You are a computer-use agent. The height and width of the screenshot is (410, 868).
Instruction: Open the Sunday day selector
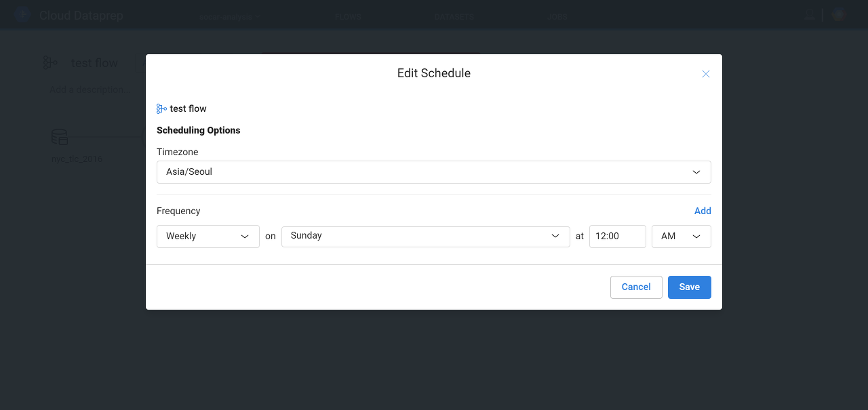click(425, 237)
